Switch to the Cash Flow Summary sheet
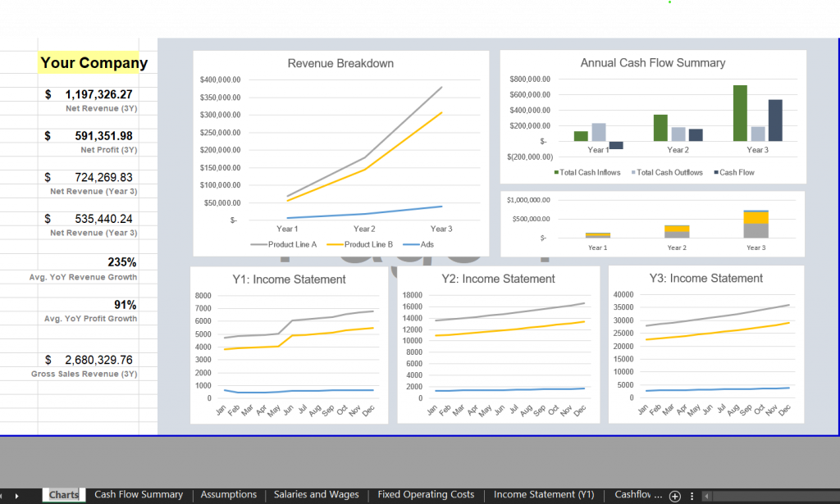Screen dimensions: 840x504 click(138, 495)
